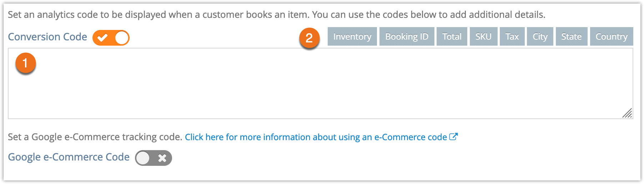The image size is (644, 184).
Task: Click the X mark on the gray toggle
Action: click(162, 158)
